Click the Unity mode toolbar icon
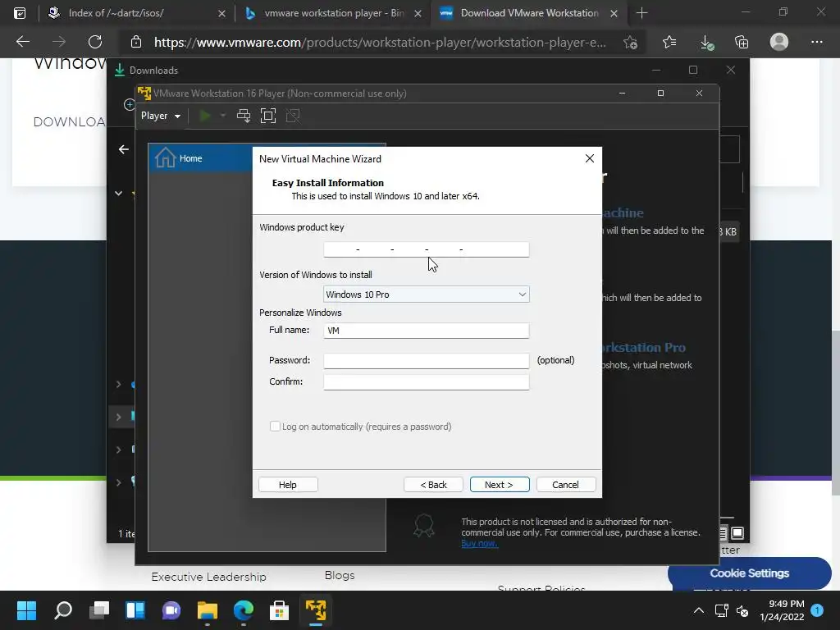840x630 pixels. coord(293,116)
